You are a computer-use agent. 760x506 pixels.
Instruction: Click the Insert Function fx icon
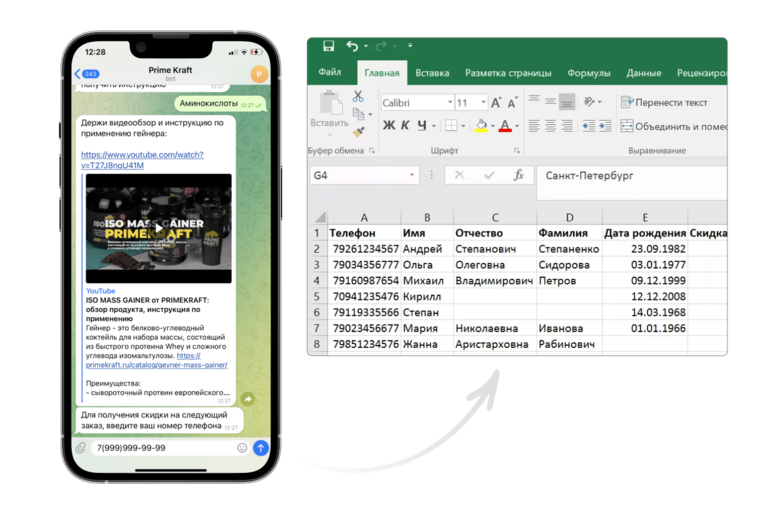point(519,175)
